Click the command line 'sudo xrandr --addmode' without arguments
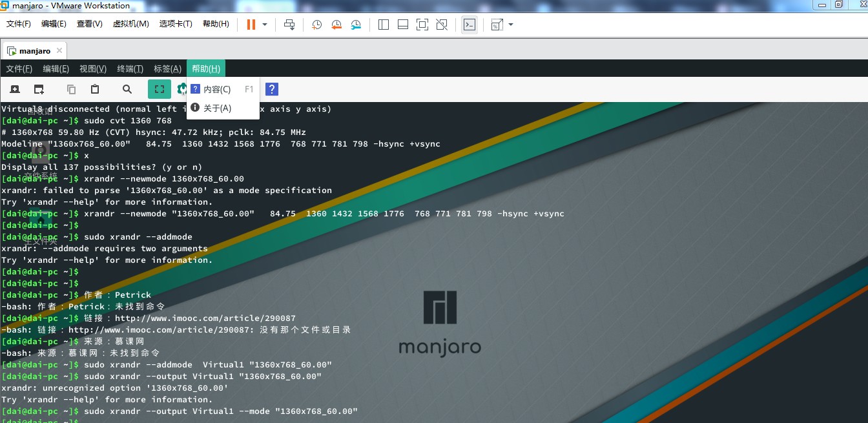This screenshot has width=868, height=423. point(97,237)
